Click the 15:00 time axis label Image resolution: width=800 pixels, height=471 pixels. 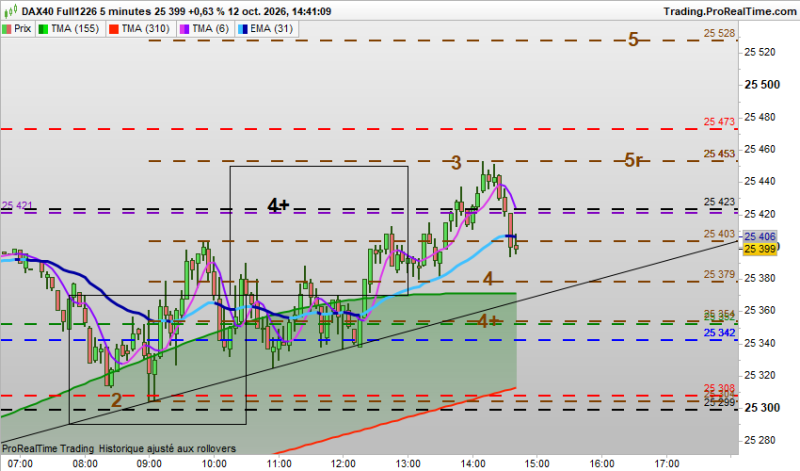537,464
